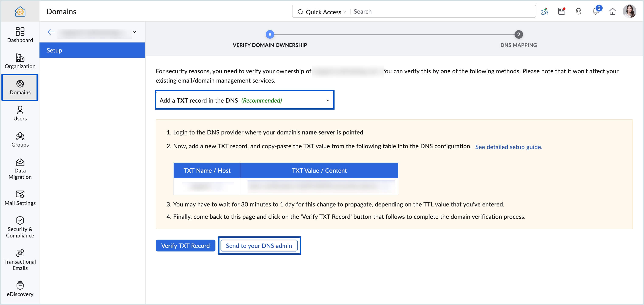Image resolution: width=644 pixels, height=305 pixels.
Task: Open the news feed icon with red dot
Action: [562, 11]
